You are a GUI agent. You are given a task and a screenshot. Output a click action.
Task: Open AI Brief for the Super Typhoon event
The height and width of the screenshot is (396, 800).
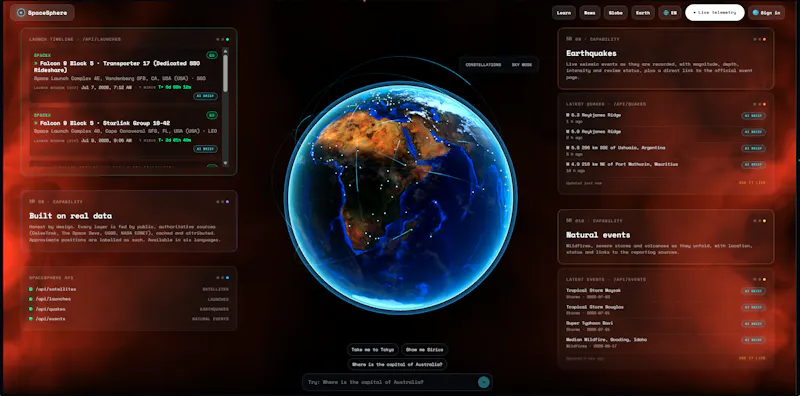(x=754, y=324)
